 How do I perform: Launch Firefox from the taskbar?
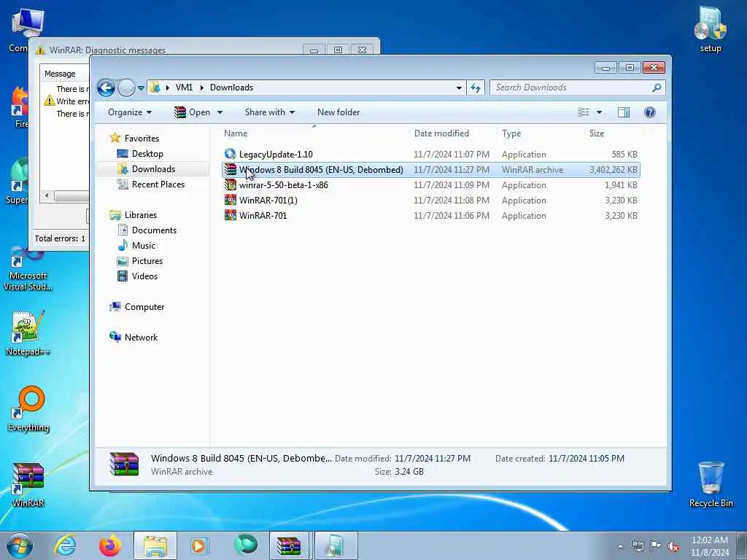tap(110, 545)
